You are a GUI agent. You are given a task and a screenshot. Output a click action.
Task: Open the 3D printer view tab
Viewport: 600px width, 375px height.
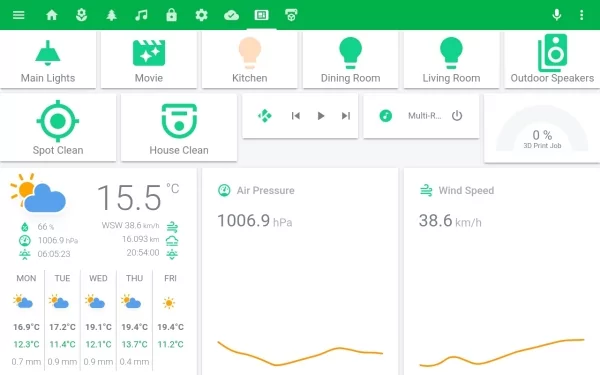pos(291,15)
